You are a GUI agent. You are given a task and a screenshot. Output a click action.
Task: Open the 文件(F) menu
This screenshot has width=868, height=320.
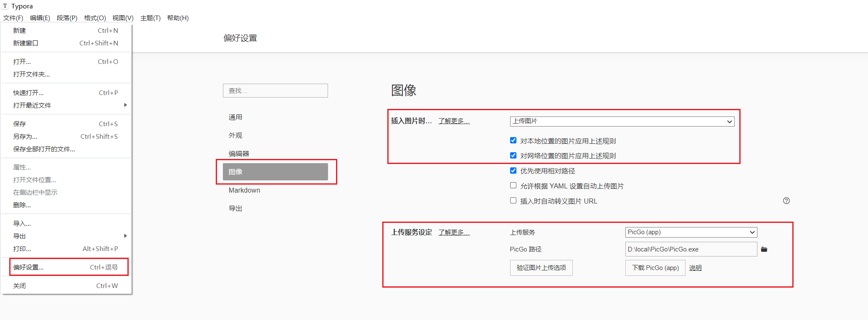point(13,18)
